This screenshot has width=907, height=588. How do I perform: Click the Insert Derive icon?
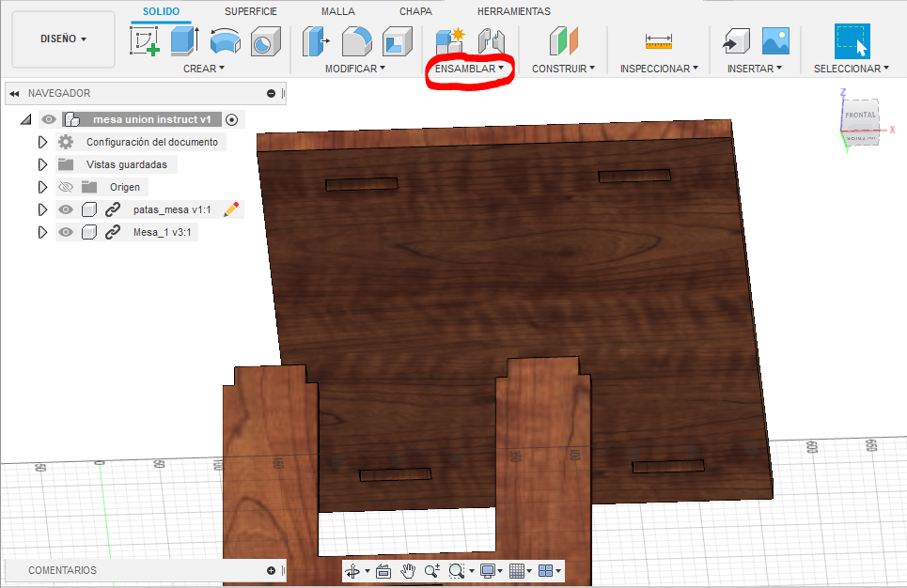point(736,41)
